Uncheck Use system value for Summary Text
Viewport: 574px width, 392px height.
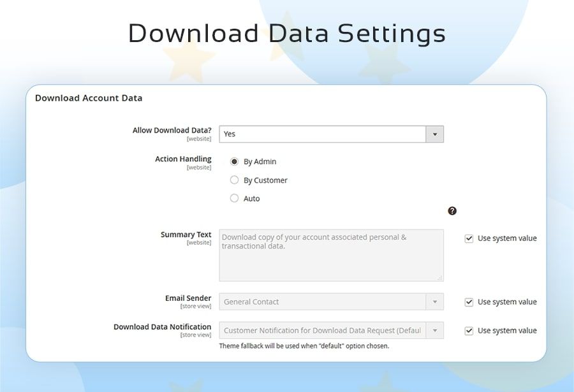469,238
